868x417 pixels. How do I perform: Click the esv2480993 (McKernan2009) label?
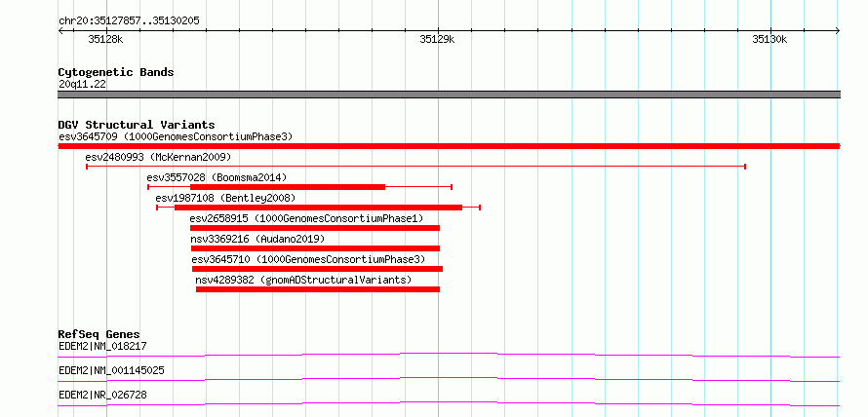pyautogui.click(x=158, y=157)
